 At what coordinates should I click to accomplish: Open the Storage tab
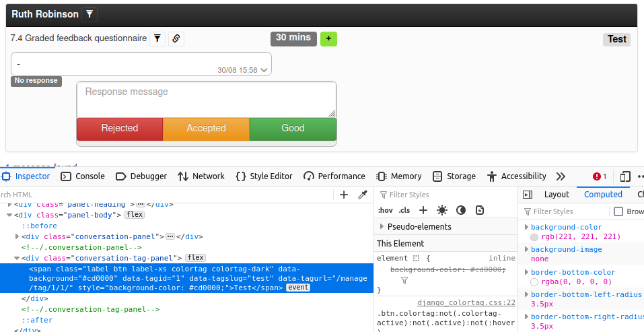pos(454,176)
